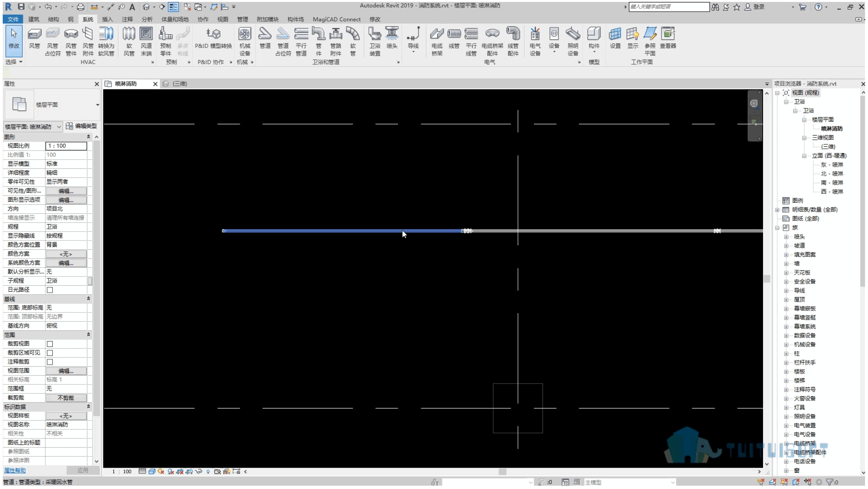Click 编辑 button for 视图范围
The height and width of the screenshot is (489, 868).
tap(66, 371)
